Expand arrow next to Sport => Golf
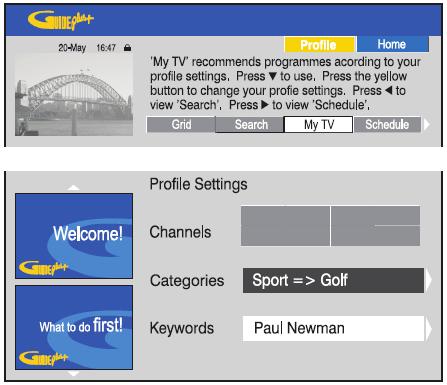This screenshot has height=385, width=447. tap(429, 280)
